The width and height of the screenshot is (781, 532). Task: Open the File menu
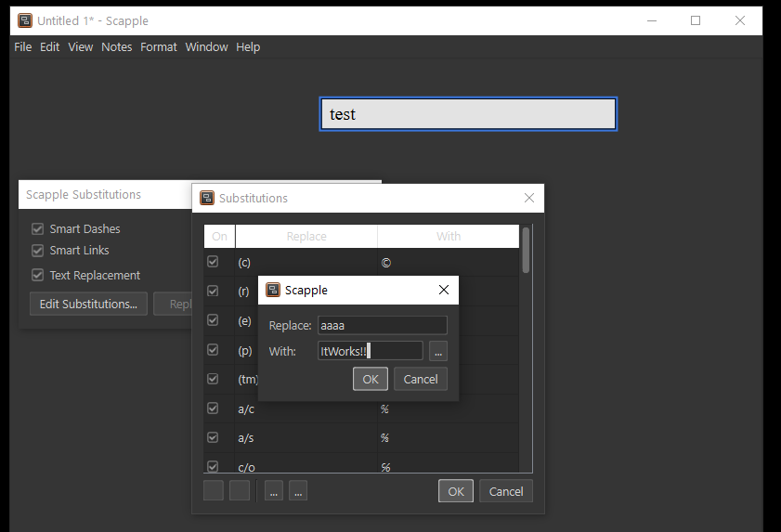[x=23, y=46]
